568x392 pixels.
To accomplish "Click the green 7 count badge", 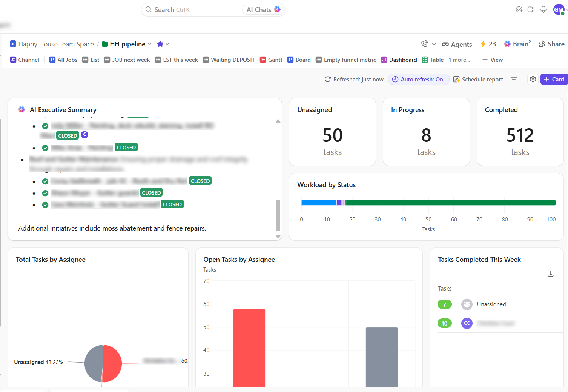I will pyautogui.click(x=445, y=304).
